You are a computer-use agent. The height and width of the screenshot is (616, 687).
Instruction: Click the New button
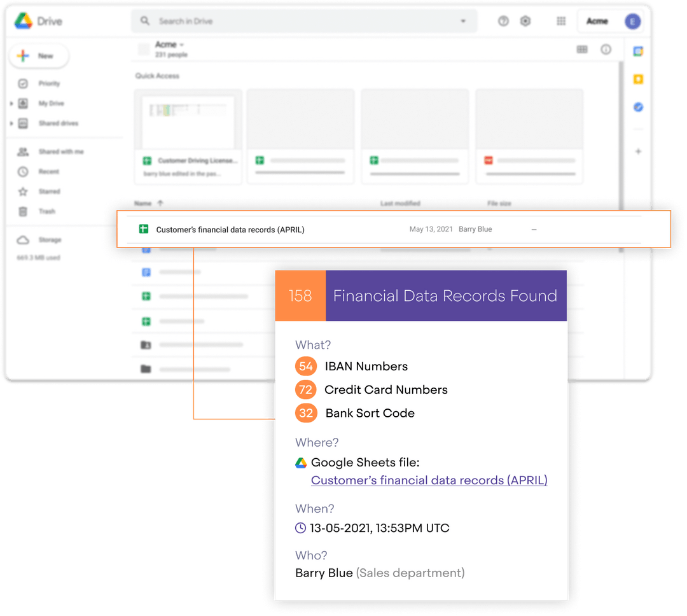pyautogui.click(x=39, y=56)
